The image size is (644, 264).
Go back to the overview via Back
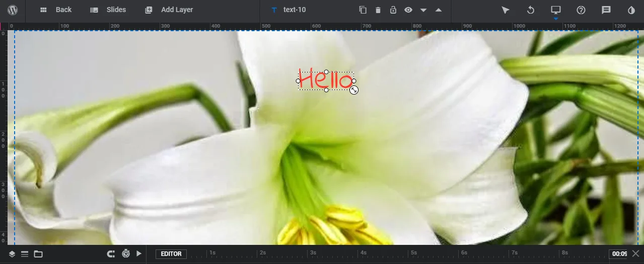(x=56, y=10)
